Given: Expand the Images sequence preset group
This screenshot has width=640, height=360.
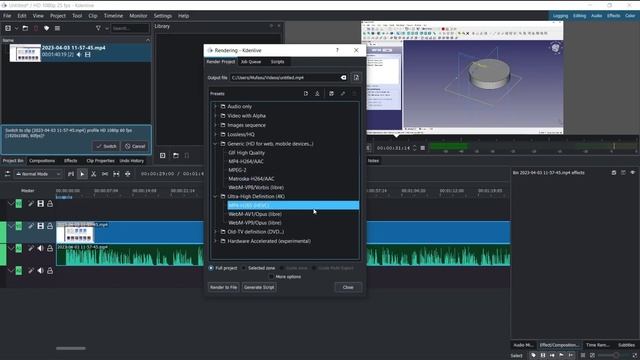Looking at the screenshot, I should tap(216, 125).
